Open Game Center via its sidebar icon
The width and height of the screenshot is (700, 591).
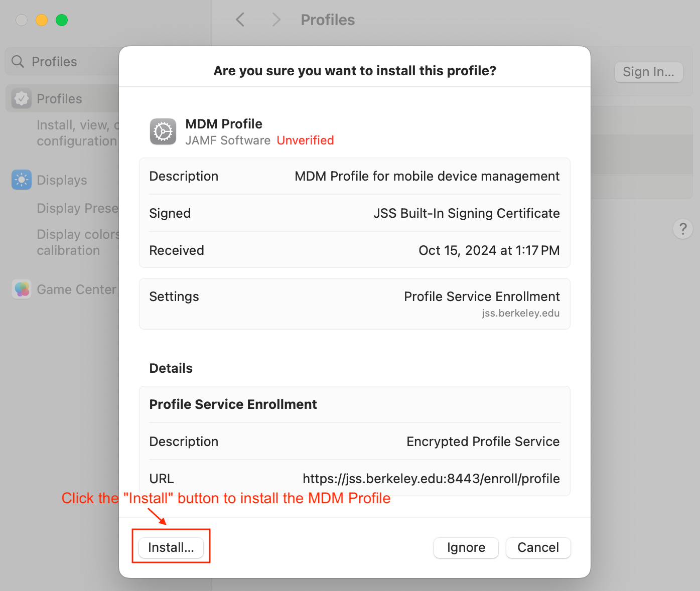[x=21, y=289]
